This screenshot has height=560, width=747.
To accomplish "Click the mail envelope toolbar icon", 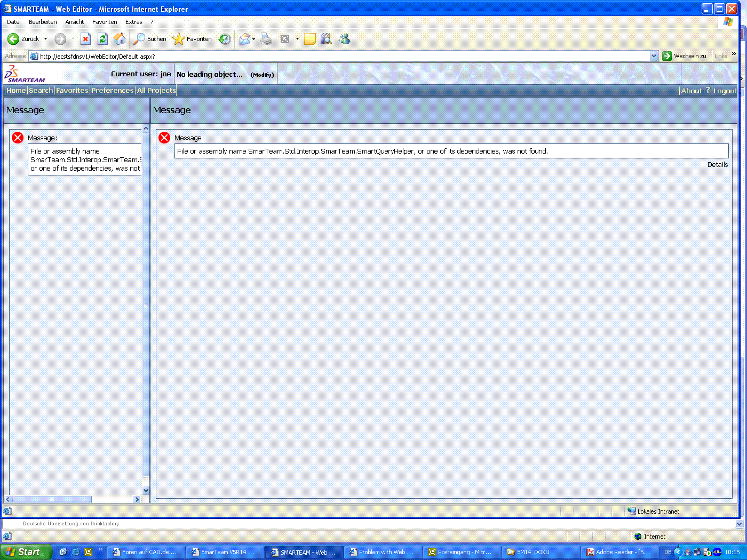I will click(245, 39).
